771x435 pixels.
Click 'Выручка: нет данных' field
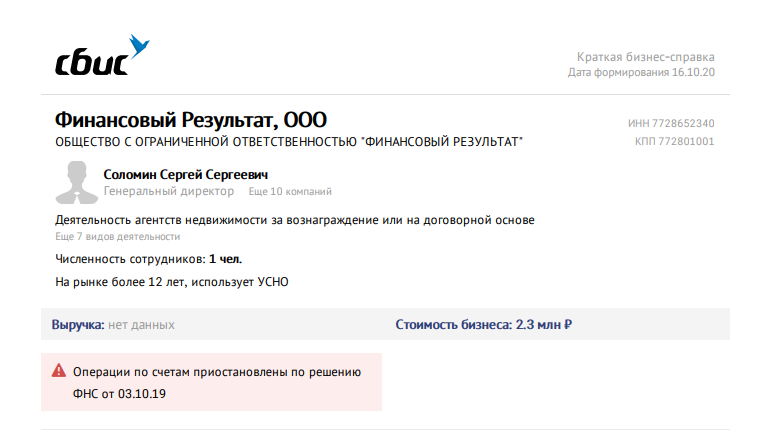[x=113, y=325]
